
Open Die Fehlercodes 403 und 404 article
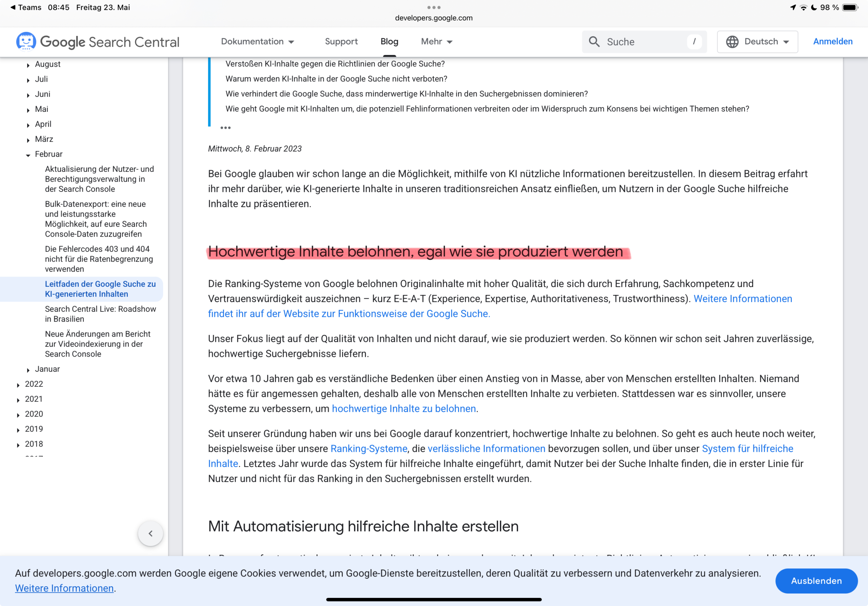[x=99, y=259]
